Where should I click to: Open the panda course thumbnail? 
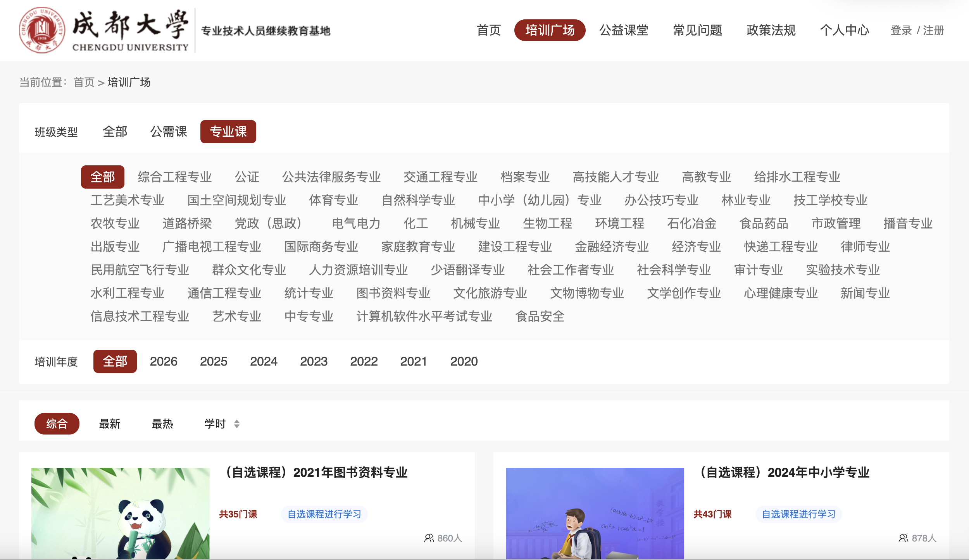120,513
